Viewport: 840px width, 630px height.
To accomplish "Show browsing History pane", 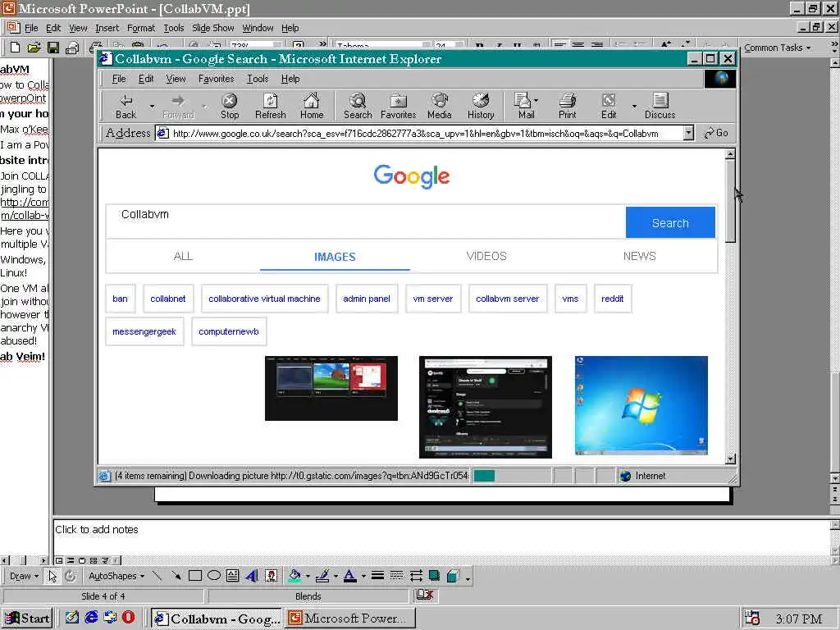I will coord(481,106).
